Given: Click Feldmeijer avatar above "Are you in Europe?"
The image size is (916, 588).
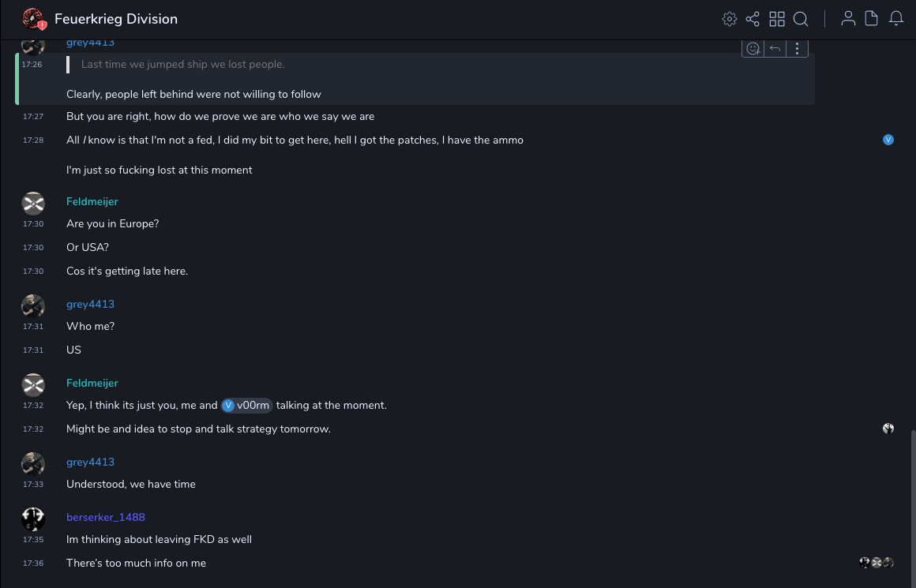Looking at the screenshot, I should pos(33,204).
